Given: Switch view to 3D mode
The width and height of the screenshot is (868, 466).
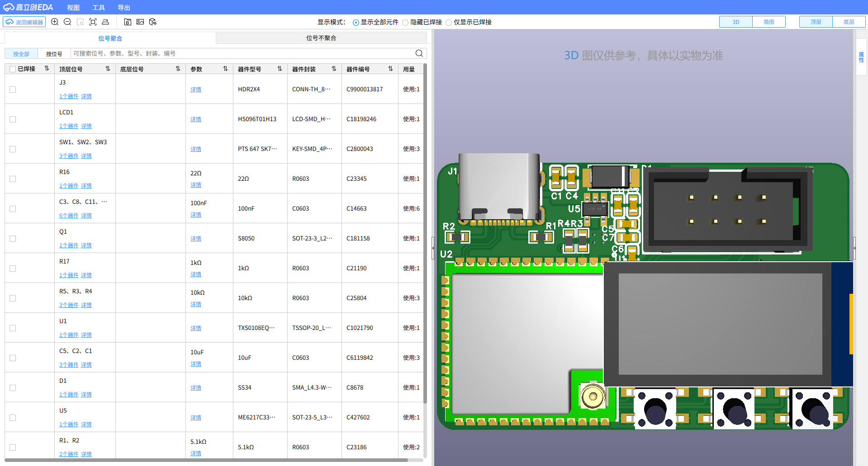Looking at the screenshot, I should (x=736, y=22).
